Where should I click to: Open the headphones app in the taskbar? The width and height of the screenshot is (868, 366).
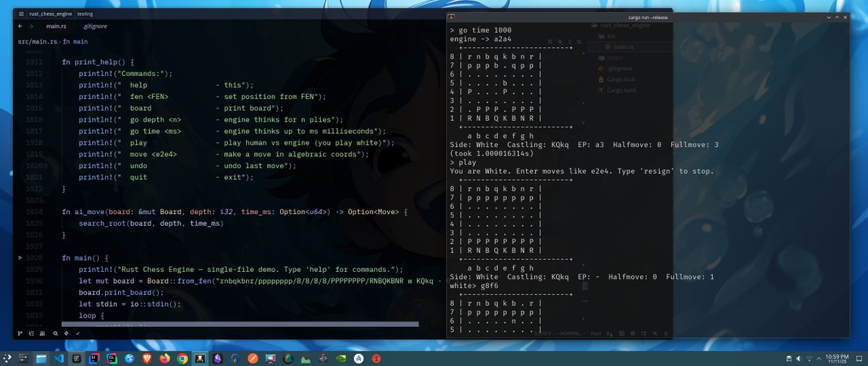(235, 358)
